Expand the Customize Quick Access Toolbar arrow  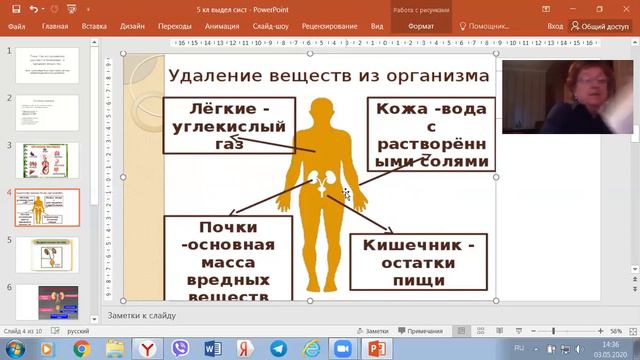[x=88, y=9]
